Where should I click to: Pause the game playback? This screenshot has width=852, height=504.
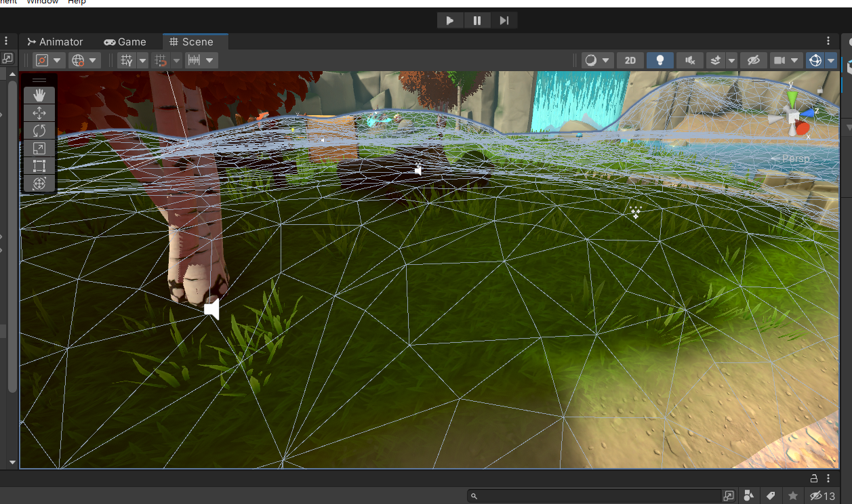click(x=477, y=20)
